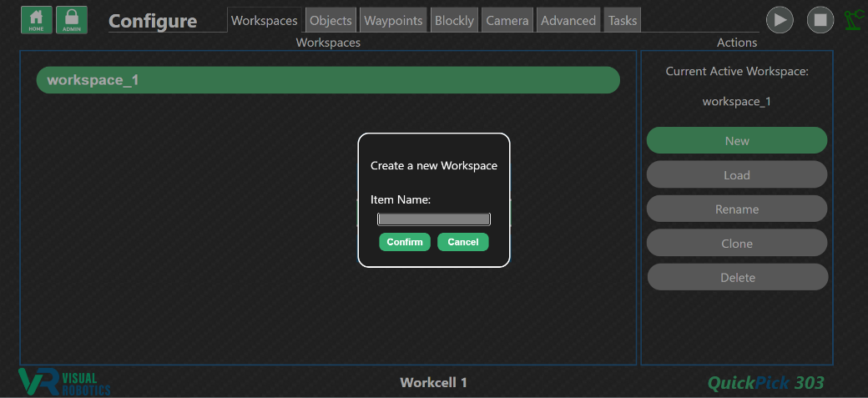
Task: Click the Delete action button
Action: [x=737, y=277]
